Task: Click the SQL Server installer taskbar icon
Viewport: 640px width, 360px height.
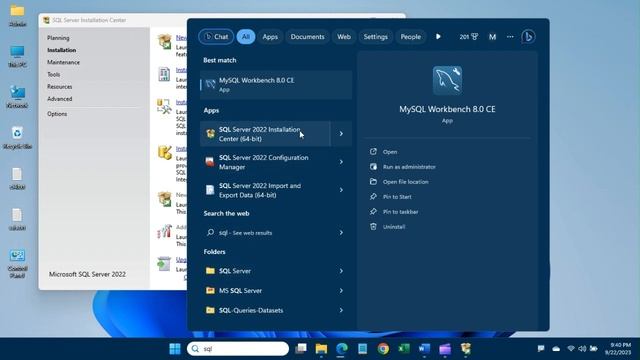Action: (466, 349)
